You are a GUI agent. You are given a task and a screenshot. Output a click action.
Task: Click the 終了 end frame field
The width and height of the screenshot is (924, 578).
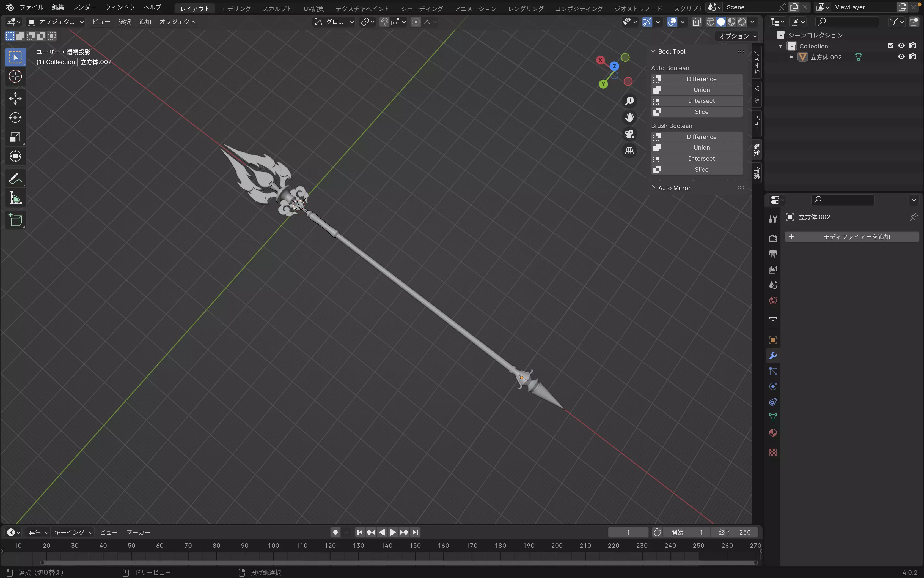click(x=734, y=532)
